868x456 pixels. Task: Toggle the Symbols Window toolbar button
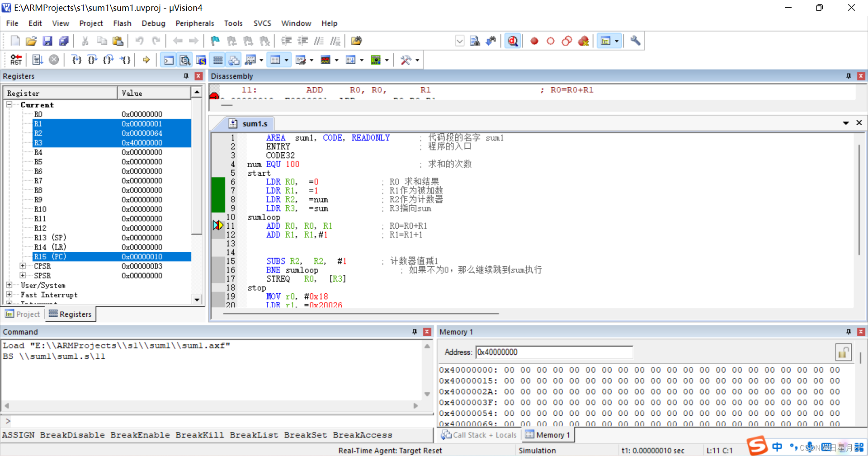tap(201, 60)
